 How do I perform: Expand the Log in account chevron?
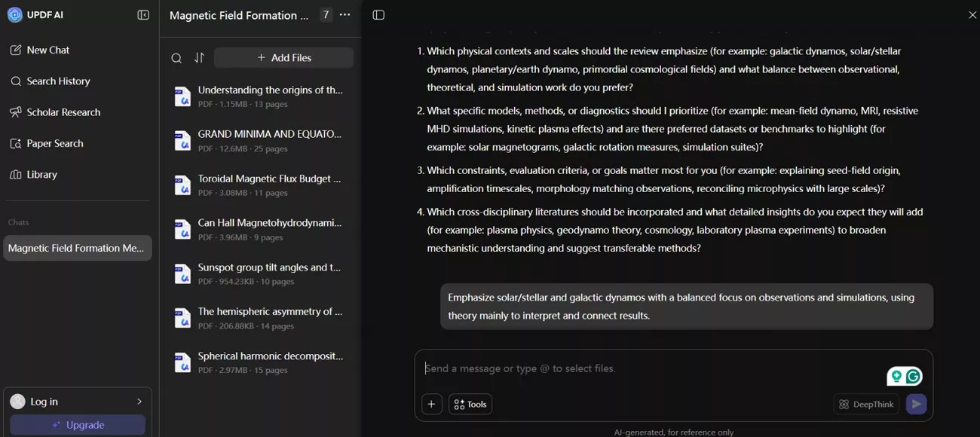(x=139, y=402)
